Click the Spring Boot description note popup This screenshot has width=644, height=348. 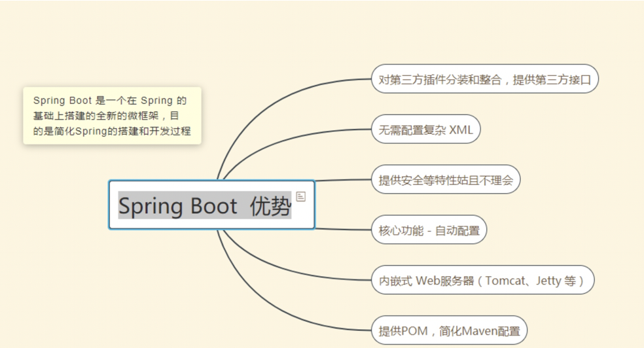pos(112,116)
